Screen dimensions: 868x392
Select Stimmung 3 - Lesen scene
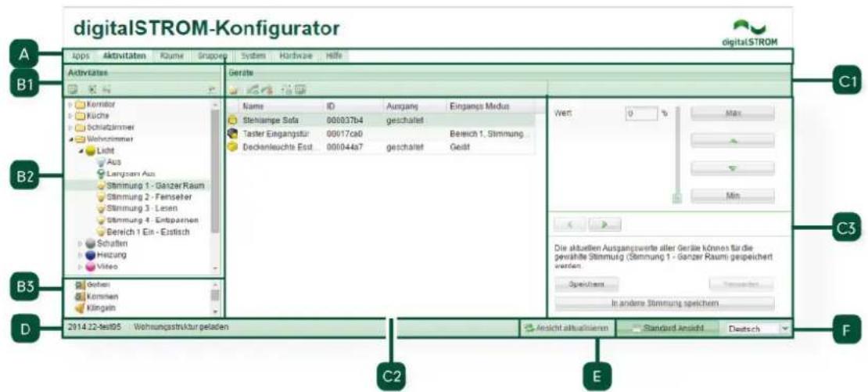click(143, 209)
